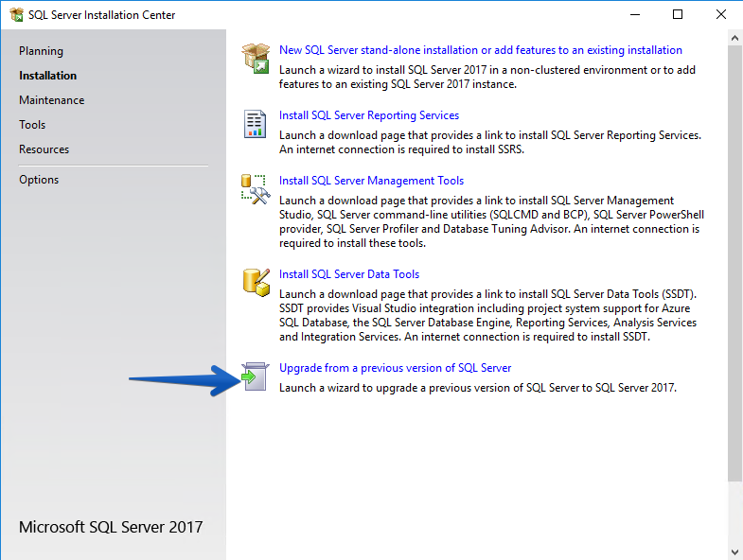Screen dimensions: 743x560
Task: Click the vertical scrollbar thumb
Action: pyautogui.click(x=734, y=264)
